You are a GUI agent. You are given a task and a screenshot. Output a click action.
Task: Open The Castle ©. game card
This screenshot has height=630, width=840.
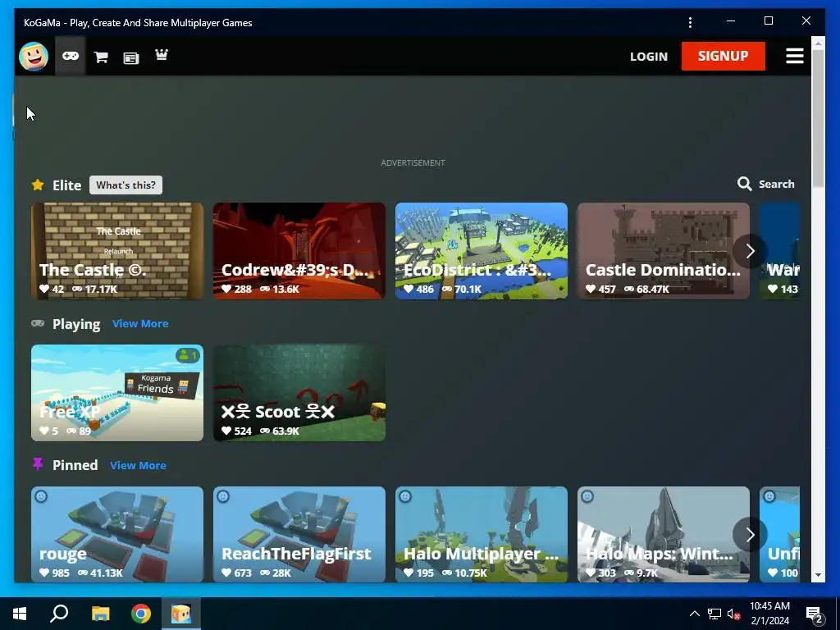tap(117, 251)
